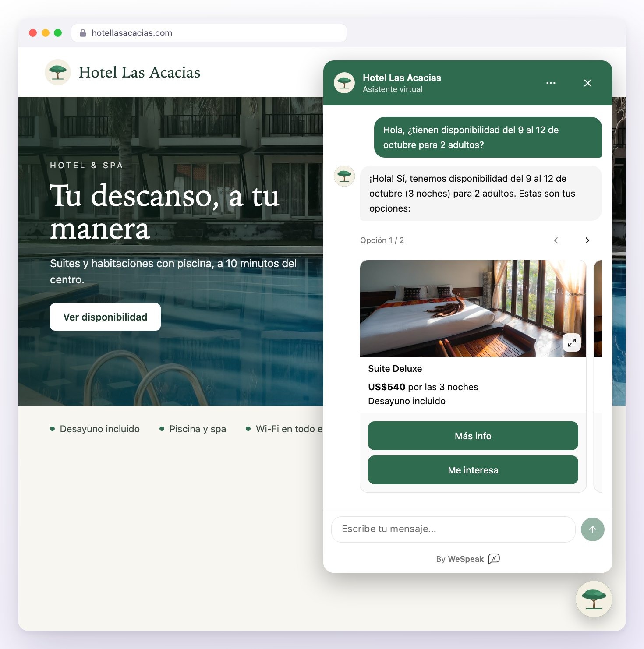Click the Suite Deluxe room photo
This screenshot has width=644, height=649.
(x=473, y=308)
